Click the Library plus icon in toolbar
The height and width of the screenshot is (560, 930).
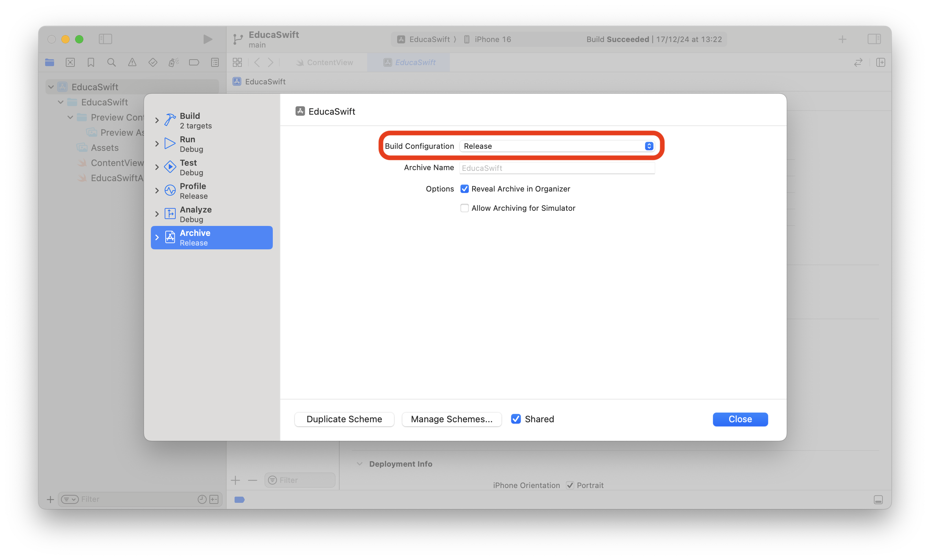(x=842, y=39)
